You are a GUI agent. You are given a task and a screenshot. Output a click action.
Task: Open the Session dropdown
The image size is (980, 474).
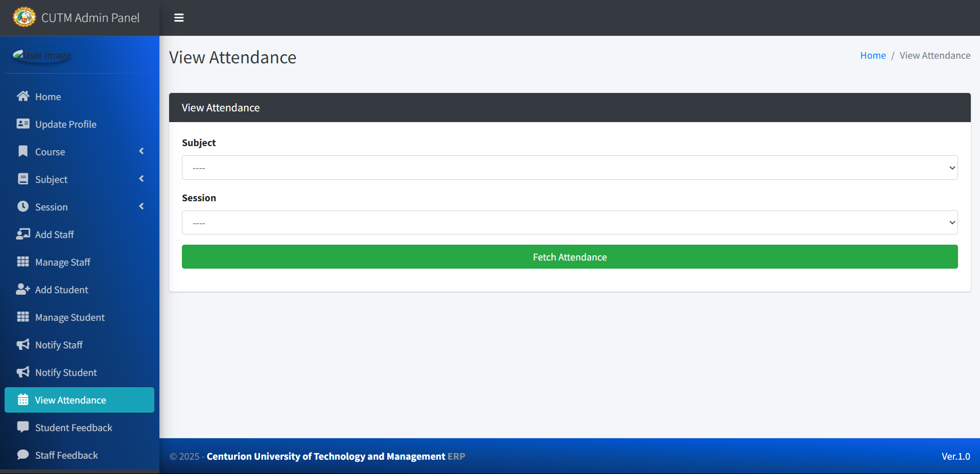[x=570, y=223]
